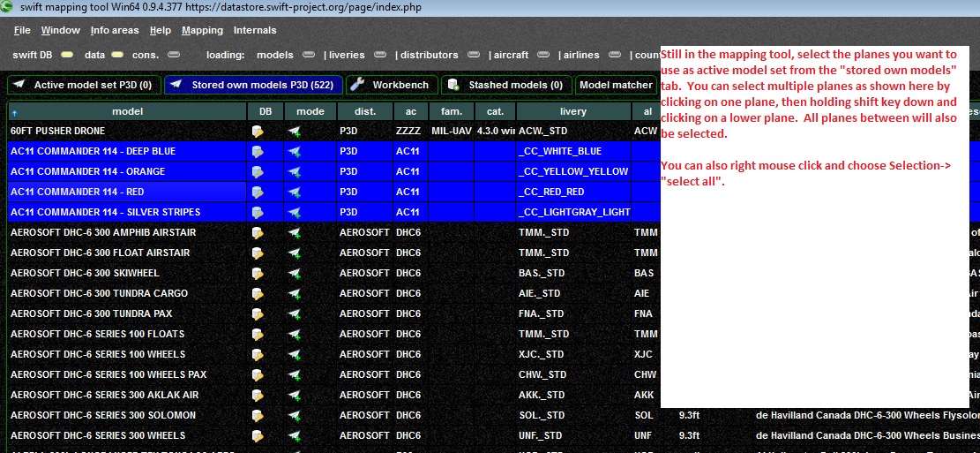Sort by the fam. column header
Screen dimensions: 980x453
pos(452,111)
